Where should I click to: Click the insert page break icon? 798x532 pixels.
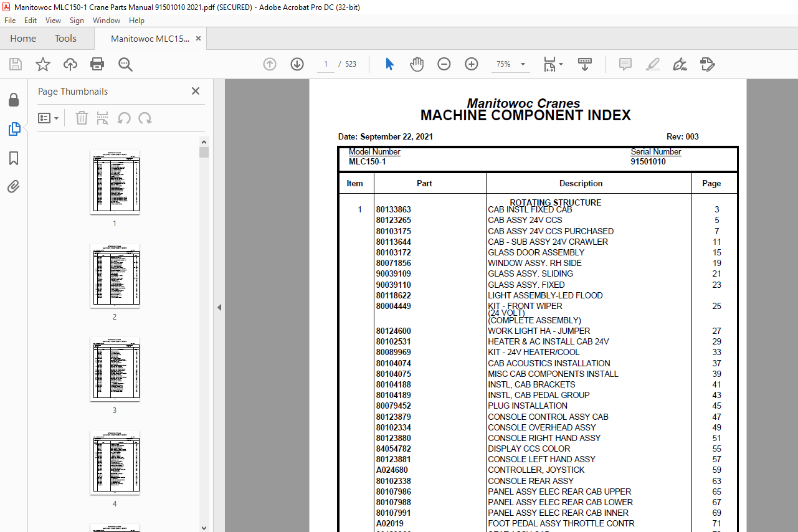[x=103, y=118]
